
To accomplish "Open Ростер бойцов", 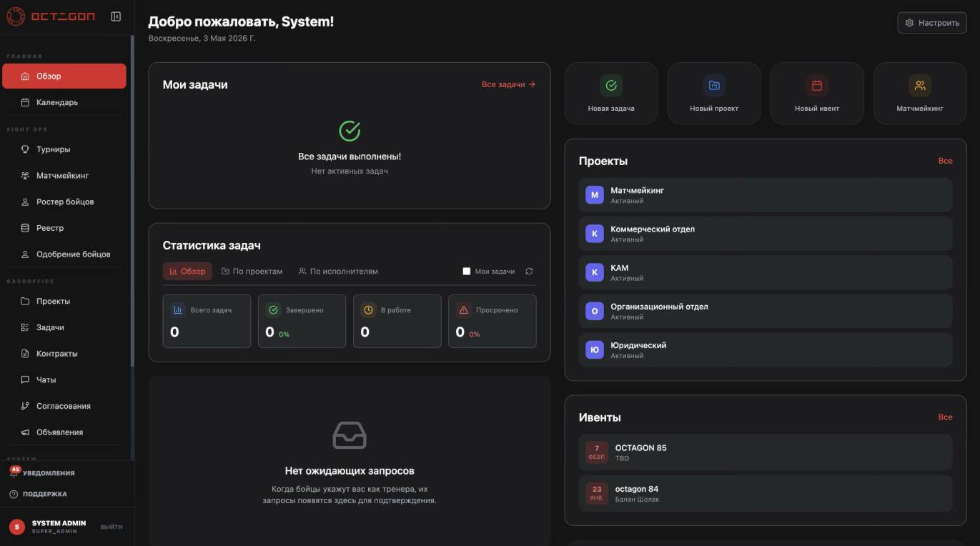I will [x=64, y=202].
